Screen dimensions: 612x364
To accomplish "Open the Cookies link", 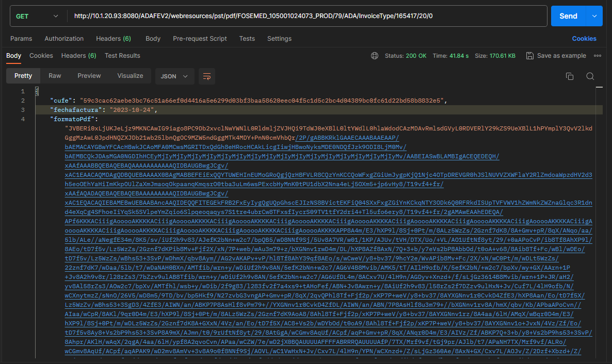I will [x=584, y=39].
